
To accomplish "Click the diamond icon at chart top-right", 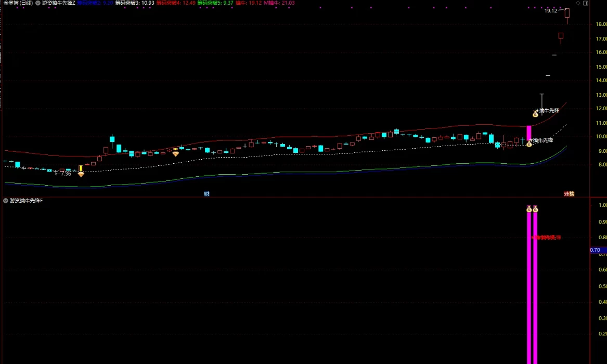I will tap(578, 3).
